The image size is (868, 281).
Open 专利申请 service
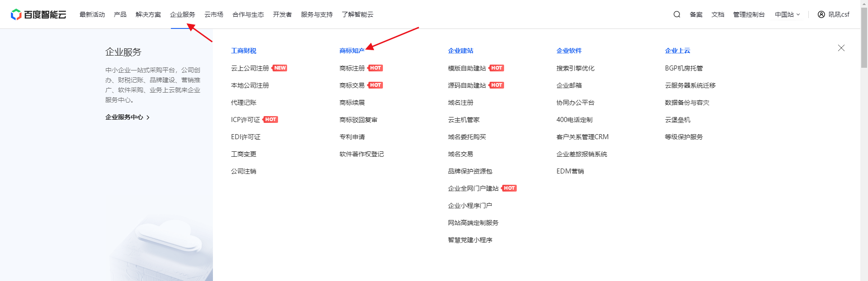pos(352,137)
